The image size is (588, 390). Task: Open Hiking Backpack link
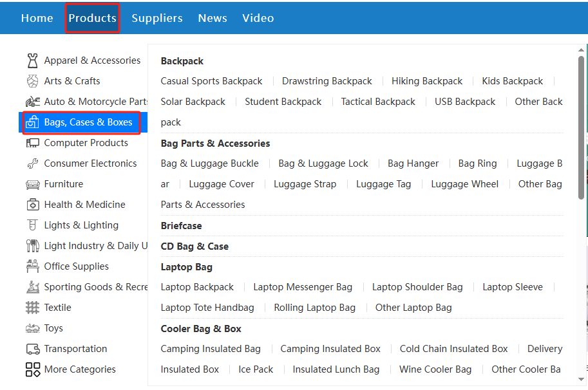point(427,81)
